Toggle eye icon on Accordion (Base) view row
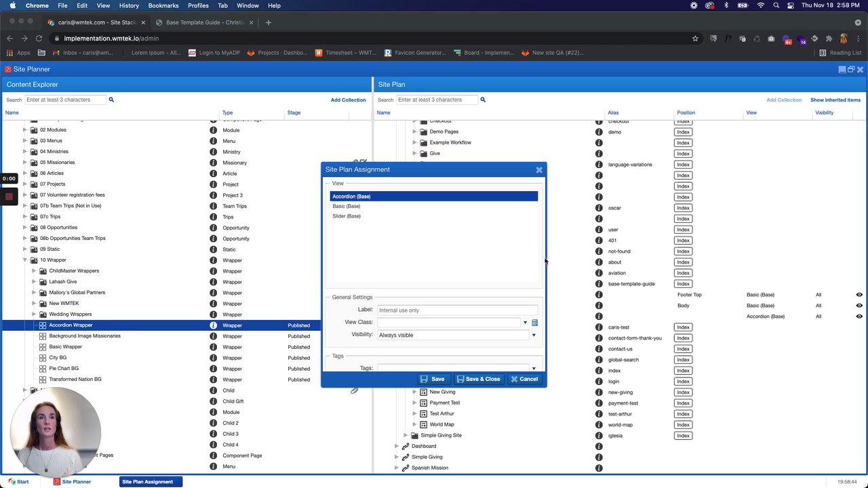This screenshot has width=868, height=488. pyautogui.click(x=859, y=317)
